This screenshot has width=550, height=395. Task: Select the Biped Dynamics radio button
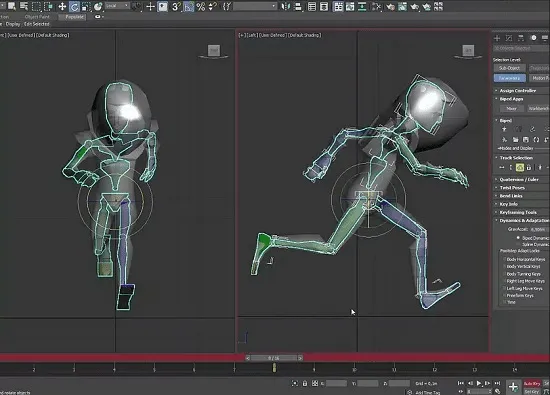518,238
